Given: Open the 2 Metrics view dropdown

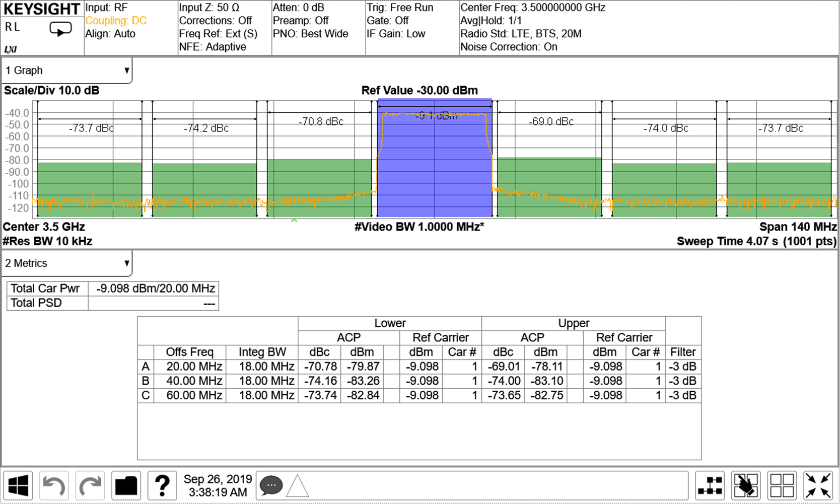Looking at the screenshot, I should tap(65, 263).
